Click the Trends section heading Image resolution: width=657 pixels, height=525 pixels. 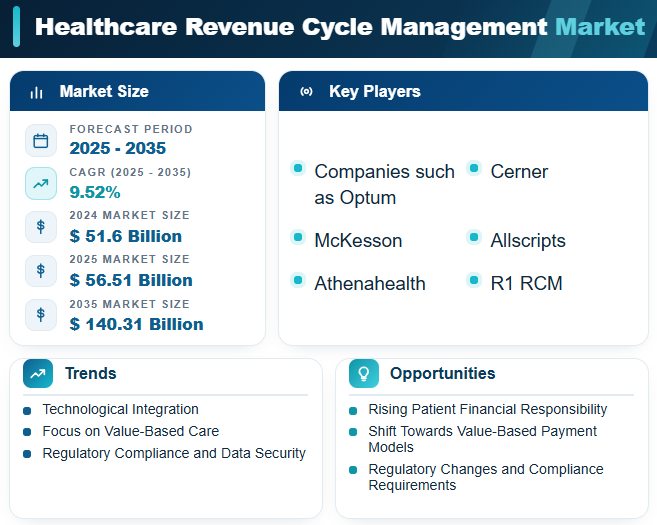click(91, 373)
